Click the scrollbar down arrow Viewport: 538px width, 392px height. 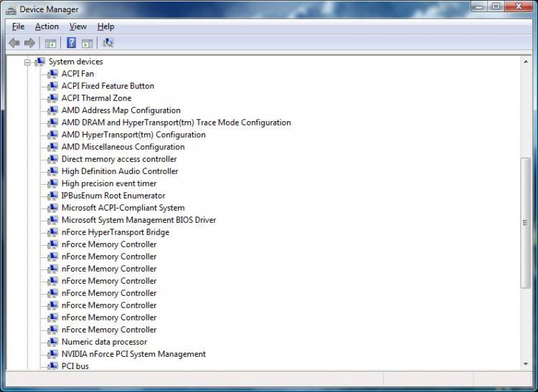coord(525,365)
